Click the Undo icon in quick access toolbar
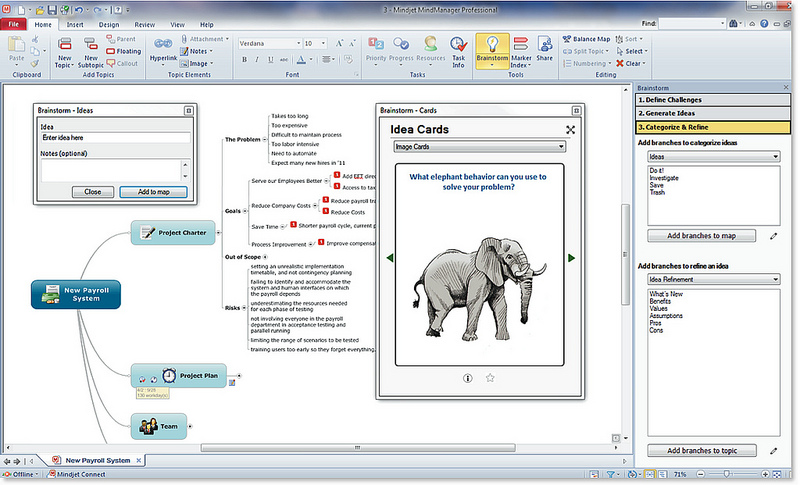The width and height of the screenshot is (800, 485). (x=79, y=10)
